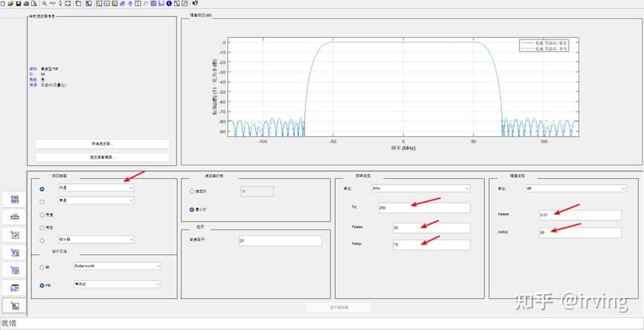Click the new filter session icon
This screenshot has height=330, width=644.
pos(2,3)
